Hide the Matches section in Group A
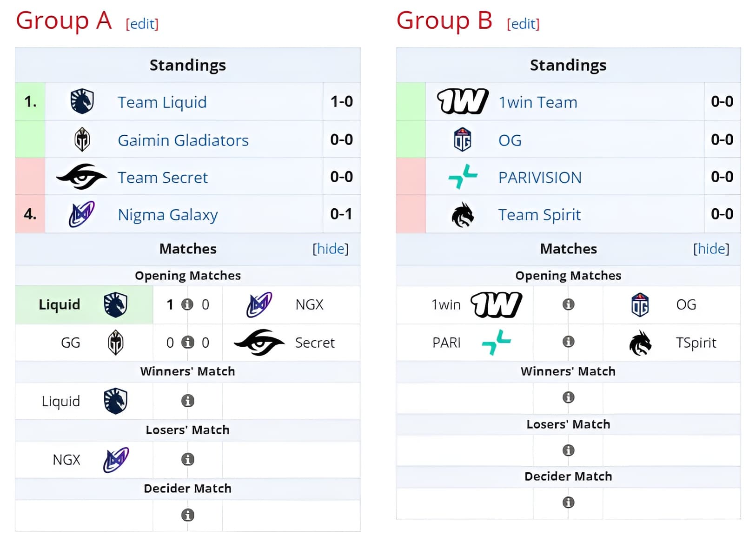The width and height of the screenshot is (756, 542). pos(330,249)
